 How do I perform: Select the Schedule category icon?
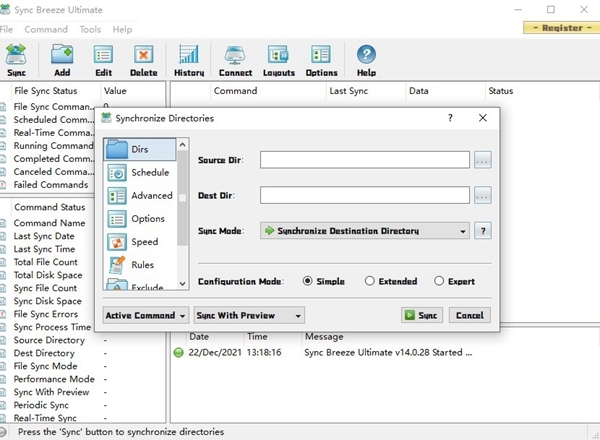coord(117,173)
